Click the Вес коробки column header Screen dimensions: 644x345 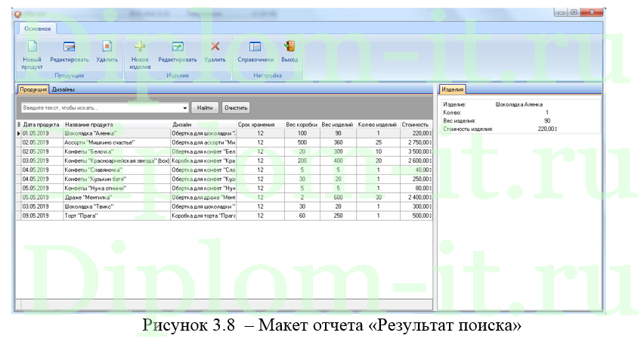pos(302,124)
